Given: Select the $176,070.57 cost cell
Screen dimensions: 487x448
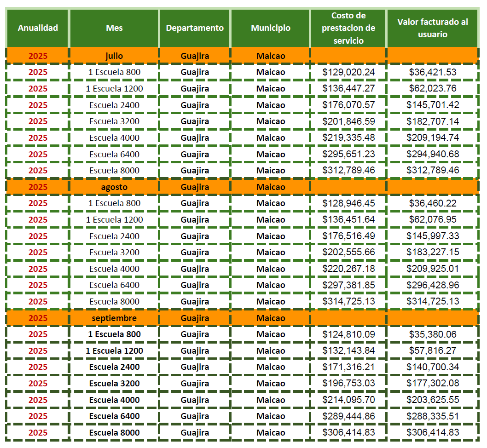Looking at the screenshot, I should click(x=348, y=105).
